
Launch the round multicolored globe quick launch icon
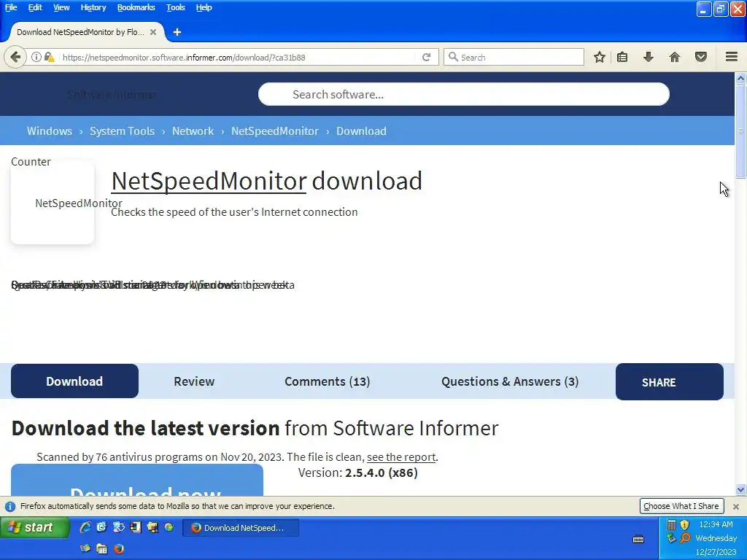point(169,527)
